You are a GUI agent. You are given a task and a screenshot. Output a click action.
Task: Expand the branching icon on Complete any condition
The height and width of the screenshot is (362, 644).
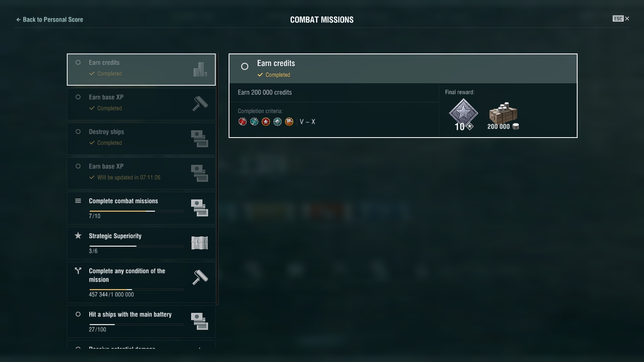pyautogui.click(x=78, y=271)
